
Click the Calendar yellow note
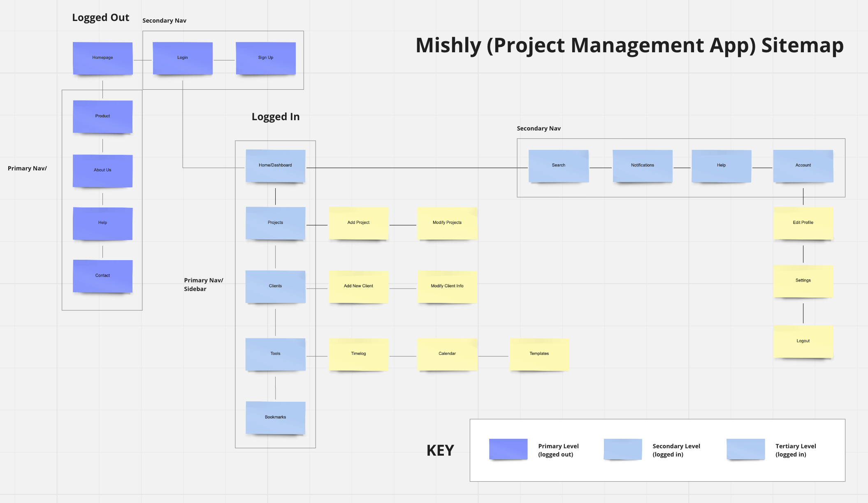[447, 354]
